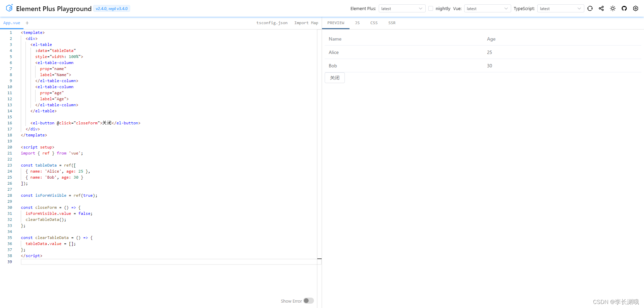Image resolution: width=644 pixels, height=308 pixels.
Task: Open the settings gear icon
Action: tap(636, 8)
